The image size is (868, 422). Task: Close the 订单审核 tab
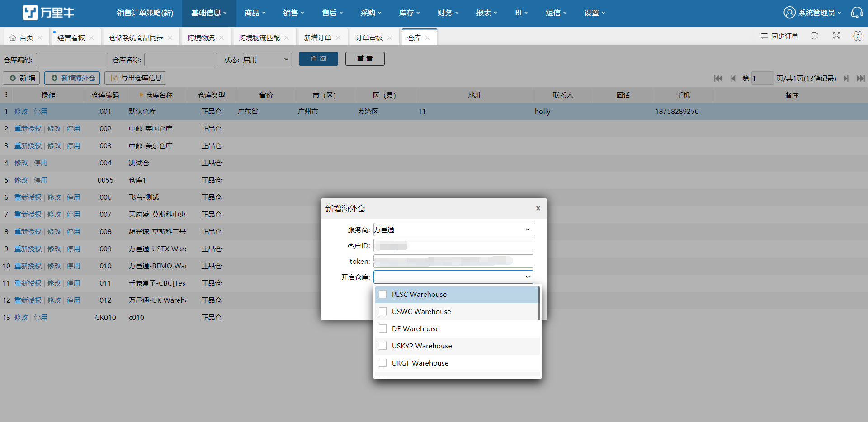click(390, 38)
